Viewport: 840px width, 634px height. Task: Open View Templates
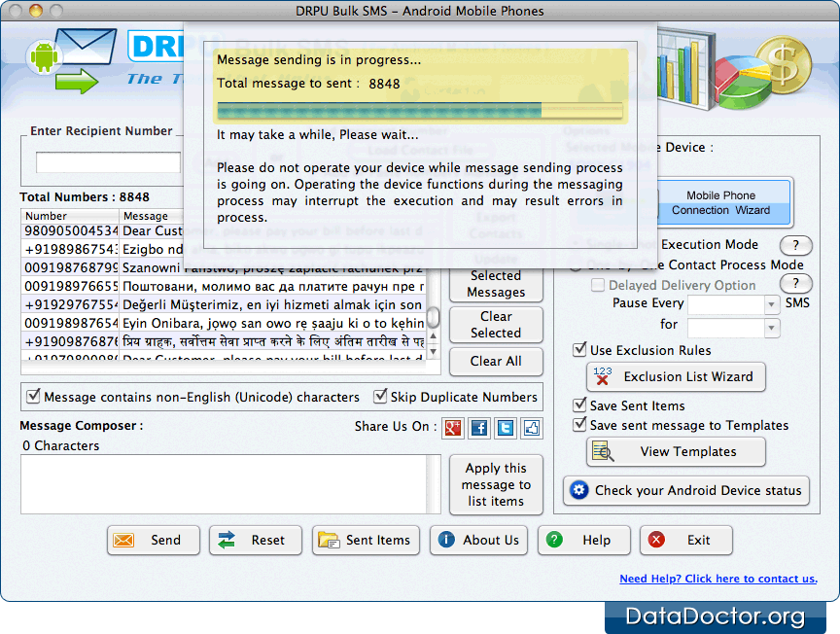pyautogui.click(x=676, y=452)
